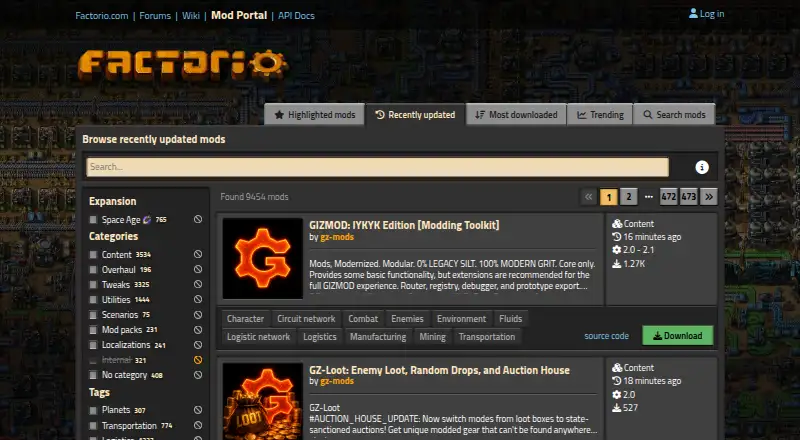Click the Logistic network tag
Image resolution: width=800 pixels, height=440 pixels.
(258, 337)
